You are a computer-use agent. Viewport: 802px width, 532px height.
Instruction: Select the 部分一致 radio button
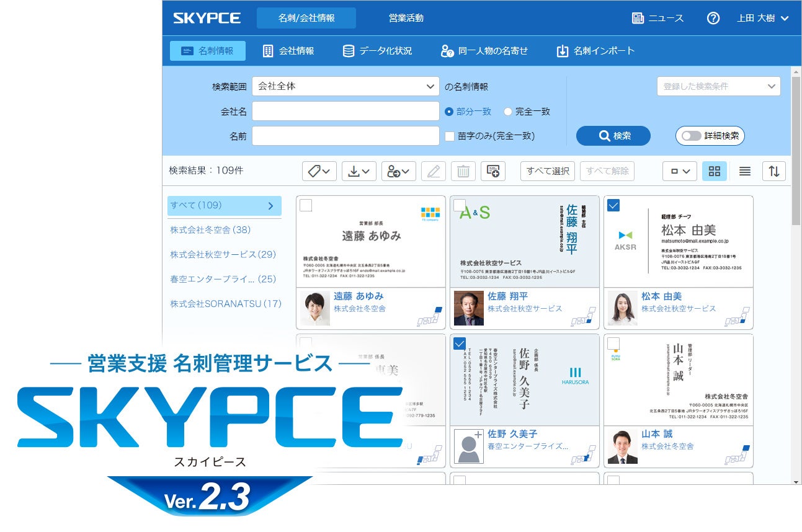[450, 112]
